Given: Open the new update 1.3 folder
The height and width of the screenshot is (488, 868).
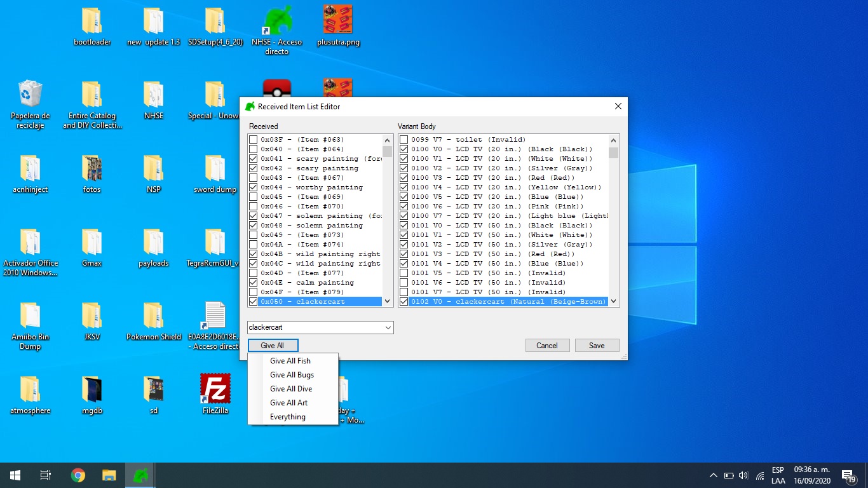Looking at the screenshot, I should (153, 27).
